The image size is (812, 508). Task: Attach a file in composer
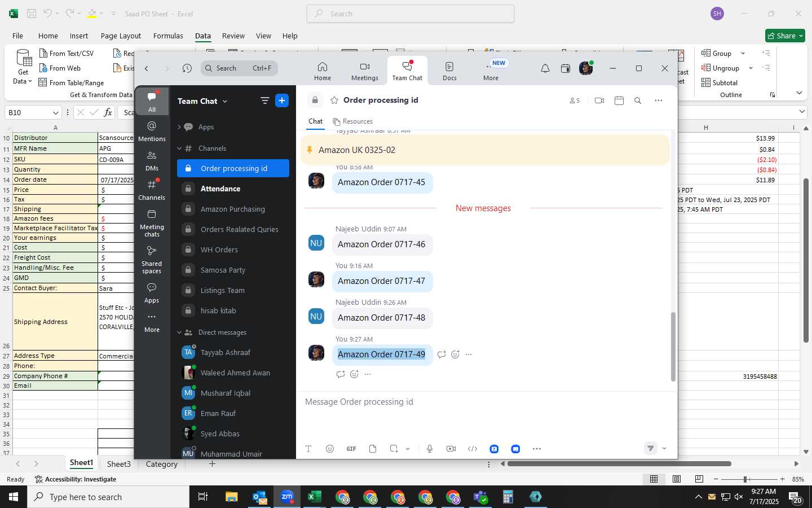coord(373,449)
